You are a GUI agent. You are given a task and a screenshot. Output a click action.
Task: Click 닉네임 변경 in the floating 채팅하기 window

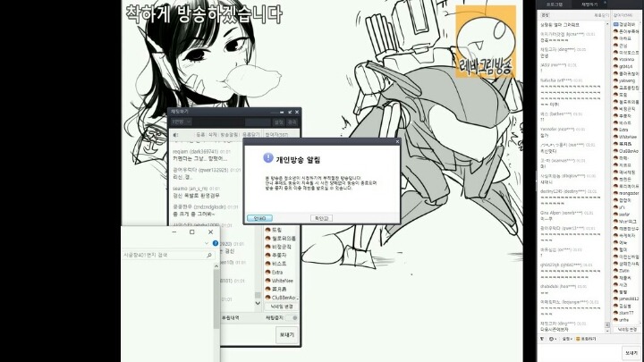coord(282,307)
